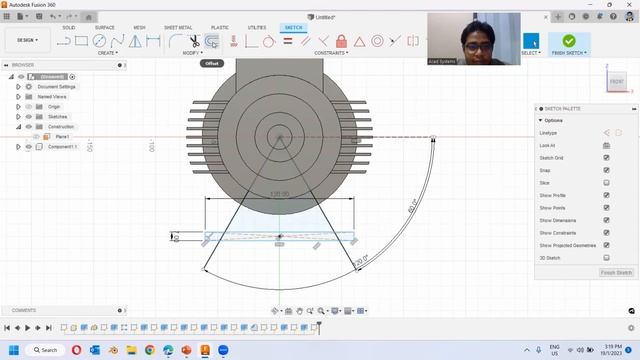
Task: Switch to the SHEET METAL tab
Action: point(178,27)
